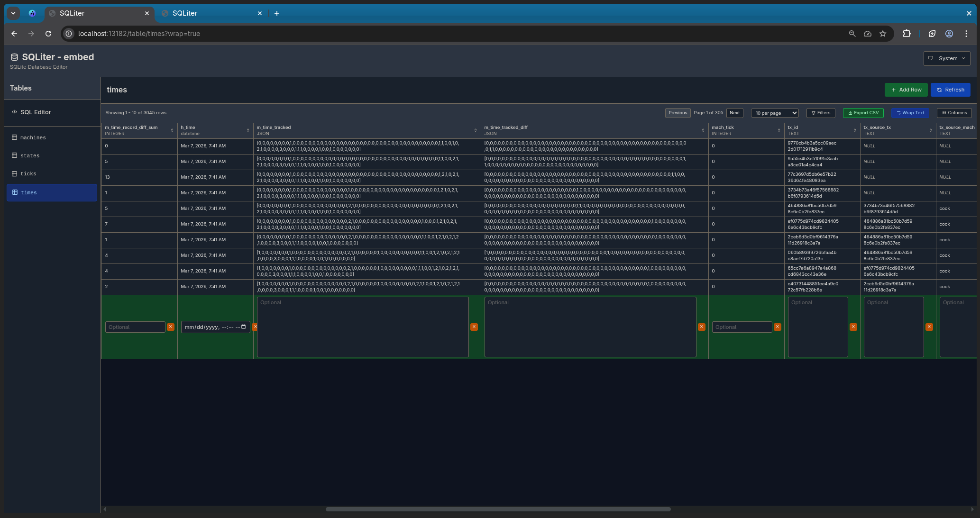980x518 pixels.
Task: Toggle the Wrap Text option
Action: [910, 113]
